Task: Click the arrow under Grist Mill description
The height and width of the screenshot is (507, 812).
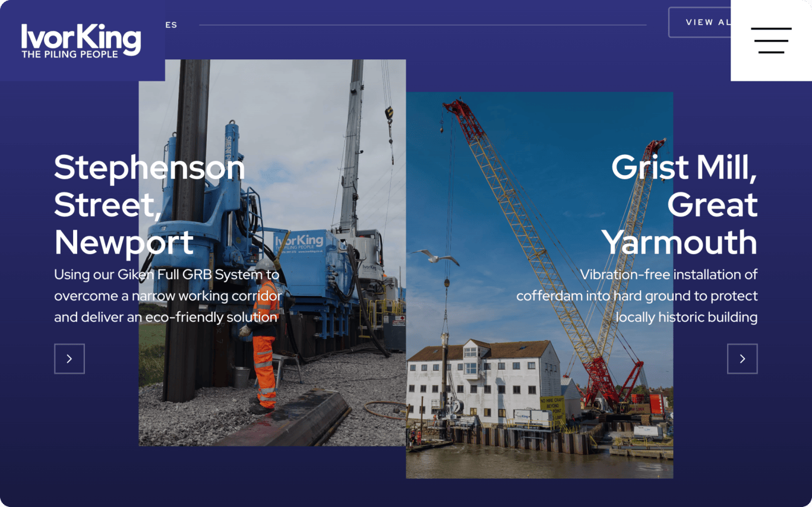Action: (742, 359)
